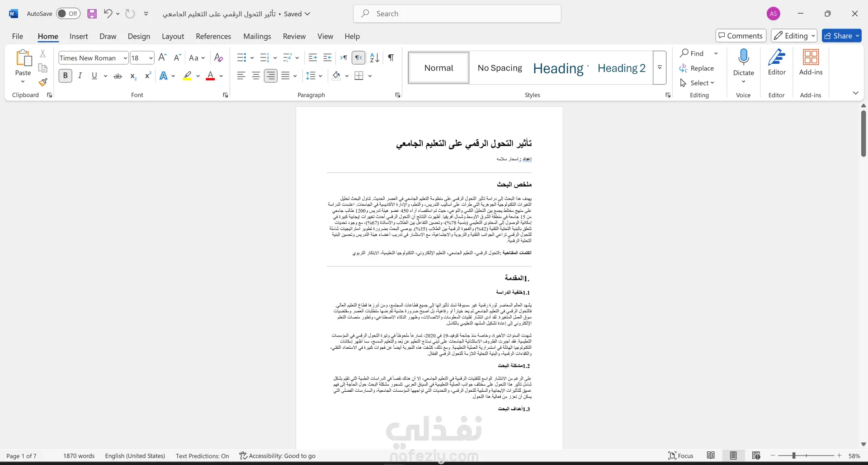Image resolution: width=868 pixels, height=465 pixels.
Task: Apply the Normal style
Action: point(439,68)
